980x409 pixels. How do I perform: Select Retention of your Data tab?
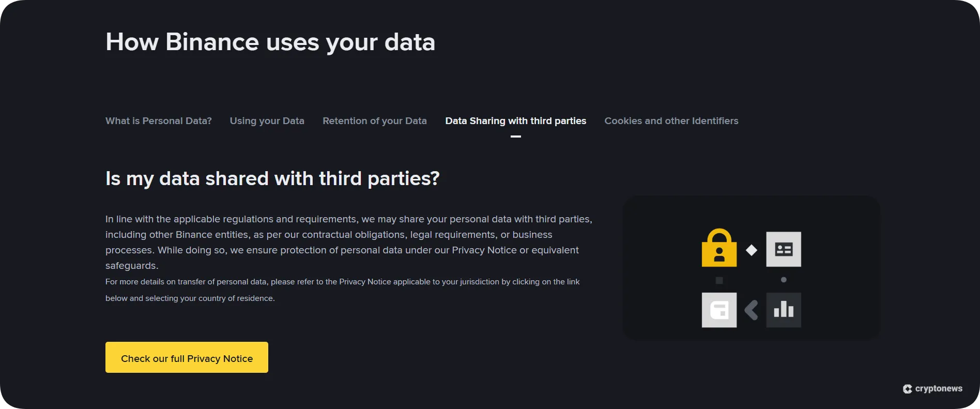(374, 121)
